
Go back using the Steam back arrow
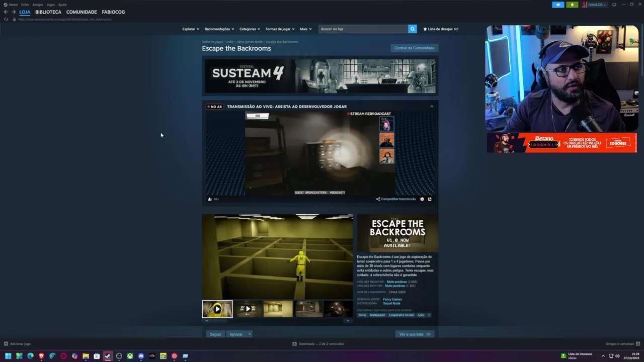tap(6, 12)
